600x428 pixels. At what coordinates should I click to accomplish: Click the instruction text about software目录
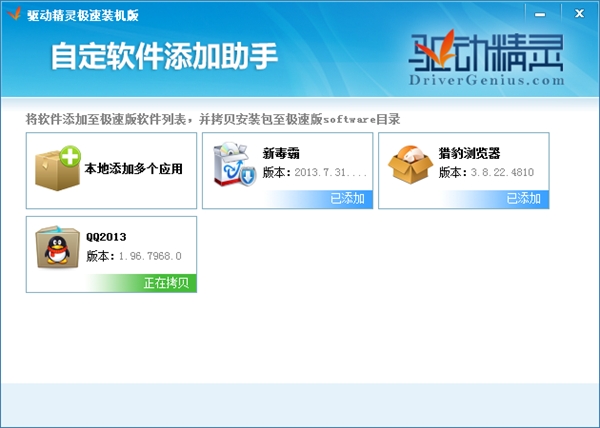pyautogui.click(x=213, y=119)
